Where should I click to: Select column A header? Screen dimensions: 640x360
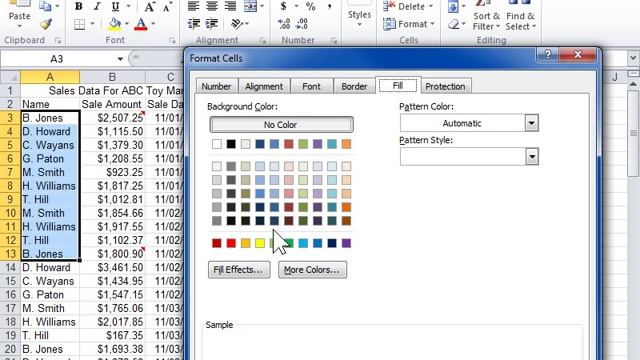50,77
